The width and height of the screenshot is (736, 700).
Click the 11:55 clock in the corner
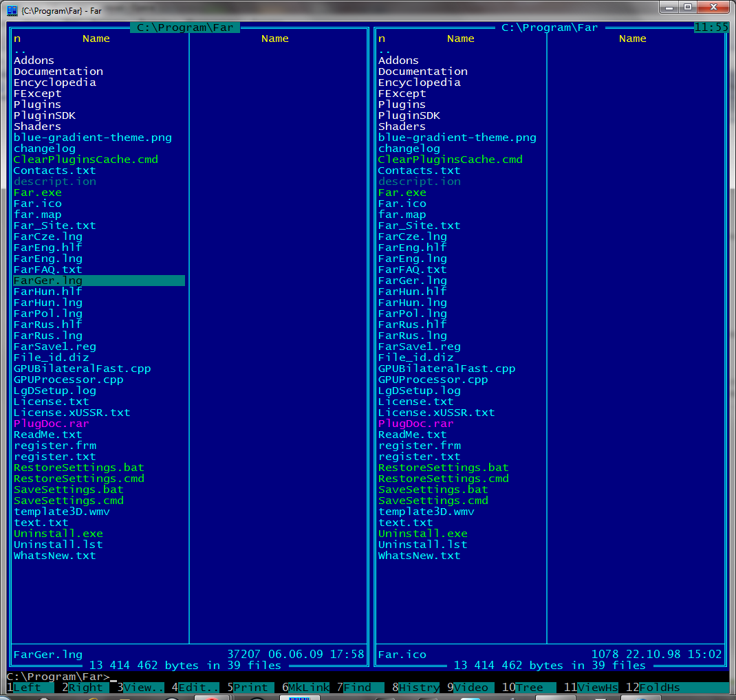(x=711, y=28)
